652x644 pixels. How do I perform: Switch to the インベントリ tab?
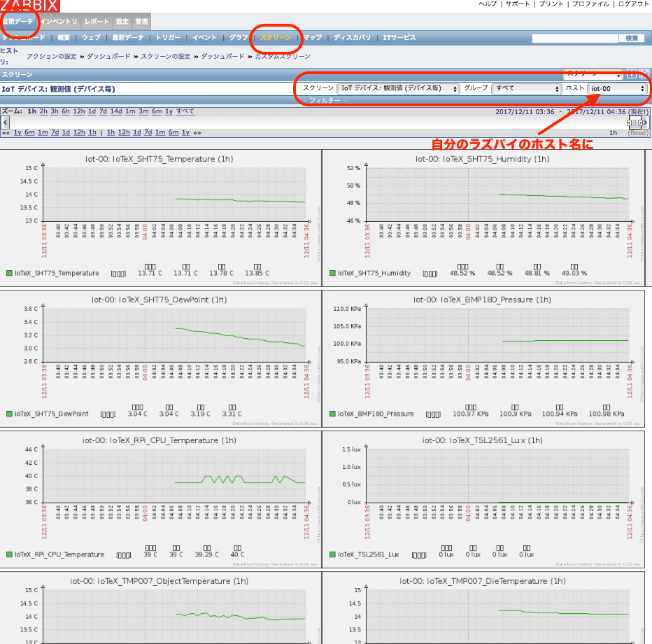[59, 22]
